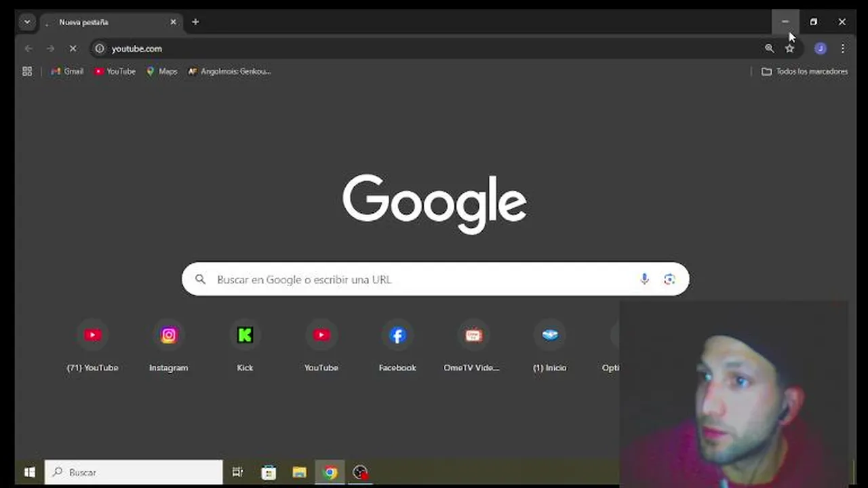
Task: Open the Facebook shortcut
Action: coord(397,347)
